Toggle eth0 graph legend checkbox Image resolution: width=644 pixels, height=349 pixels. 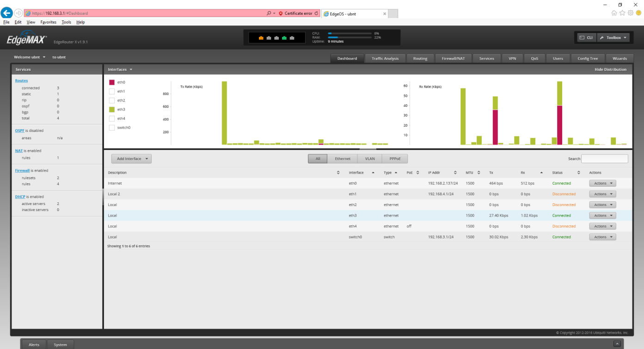tap(111, 82)
